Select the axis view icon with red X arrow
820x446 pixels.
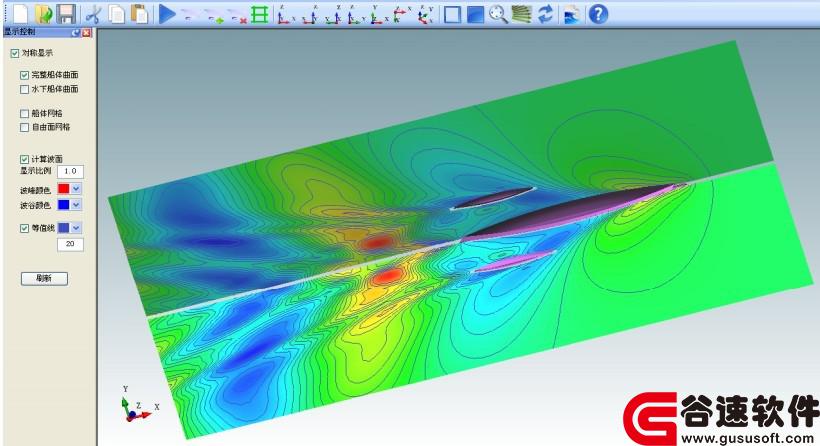[402, 14]
